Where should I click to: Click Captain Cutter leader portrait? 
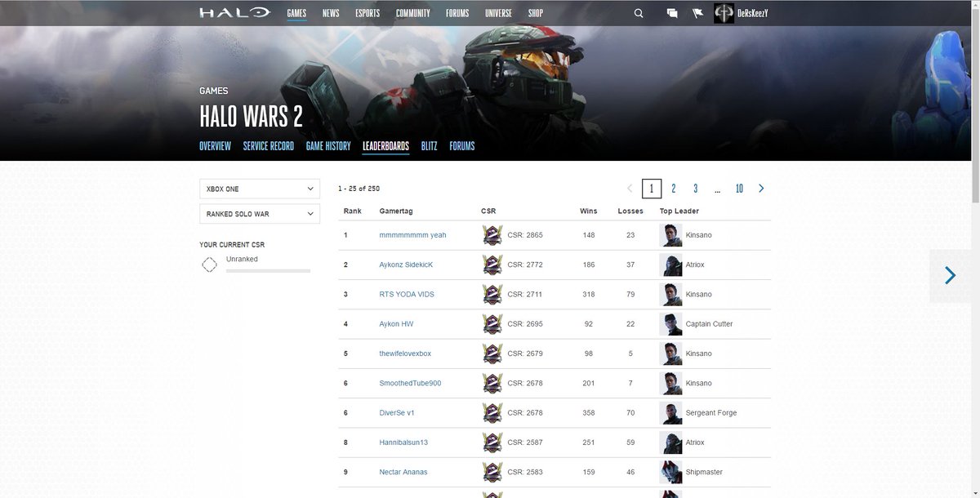click(x=671, y=324)
